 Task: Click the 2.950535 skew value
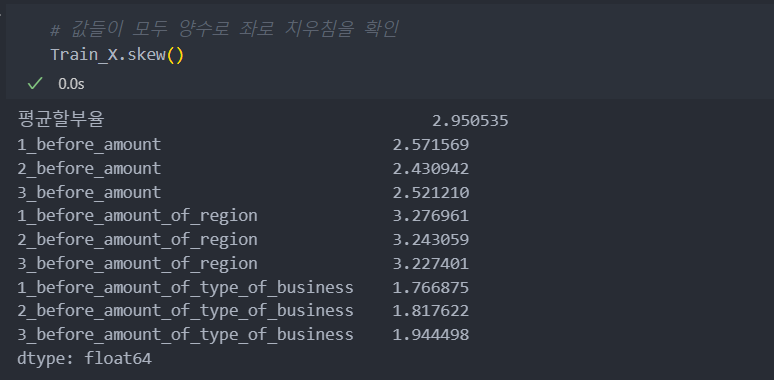(x=470, y=121)
